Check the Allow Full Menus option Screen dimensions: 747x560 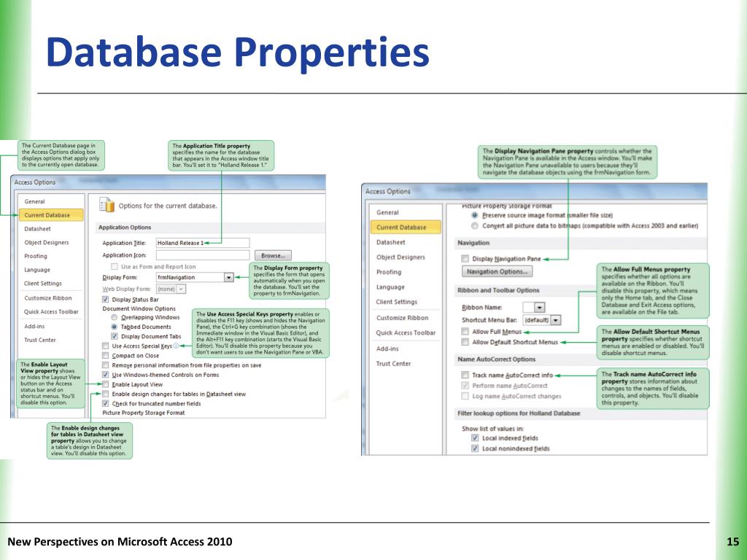point(465,332)
